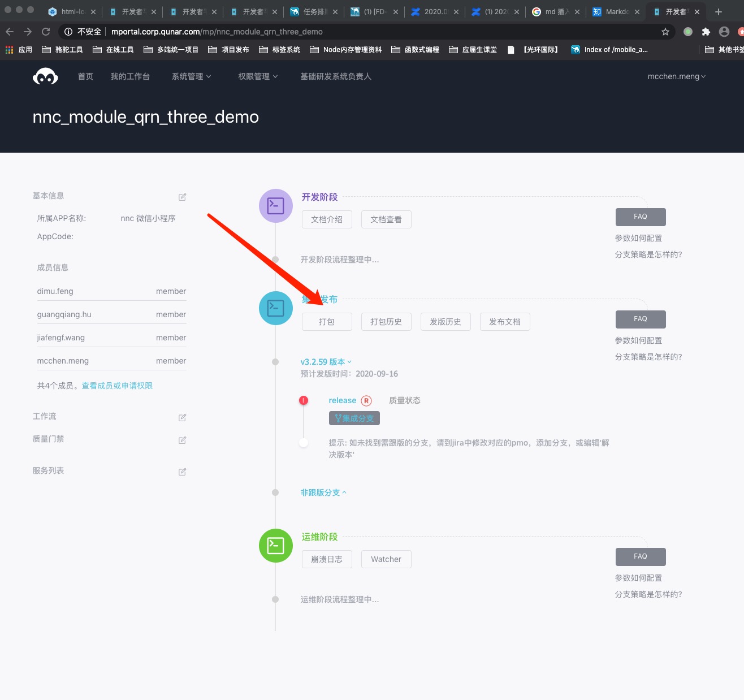This screenshot has height=700, width=744.
Task: Open the release branch link
Action: (343, 400)
